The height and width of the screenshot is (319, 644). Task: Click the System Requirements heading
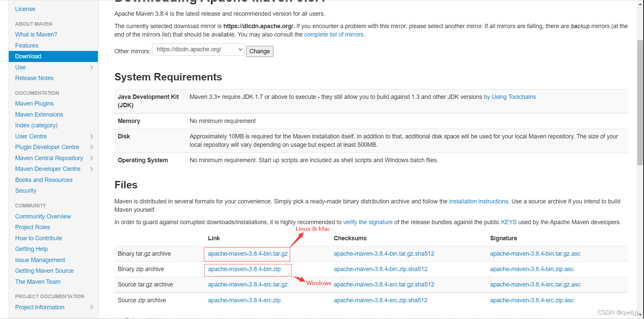tap(168, 77)
